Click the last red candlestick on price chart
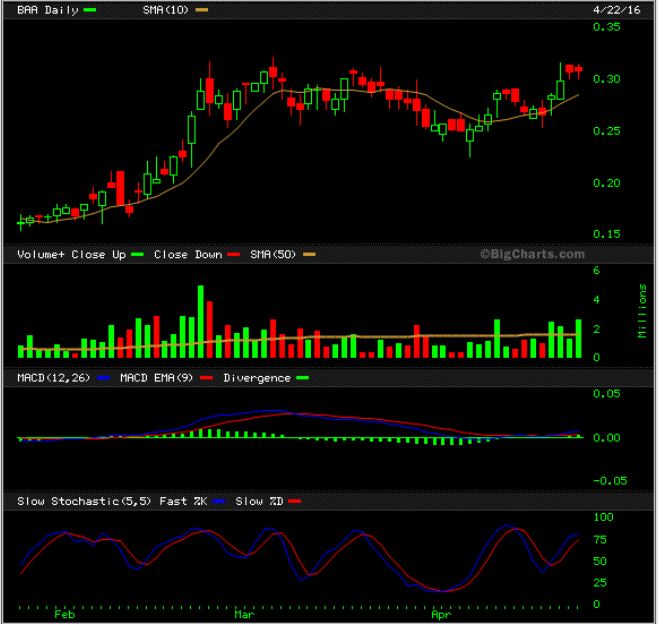The height and width of the screenshot is (624, 658). coord(579,71)
